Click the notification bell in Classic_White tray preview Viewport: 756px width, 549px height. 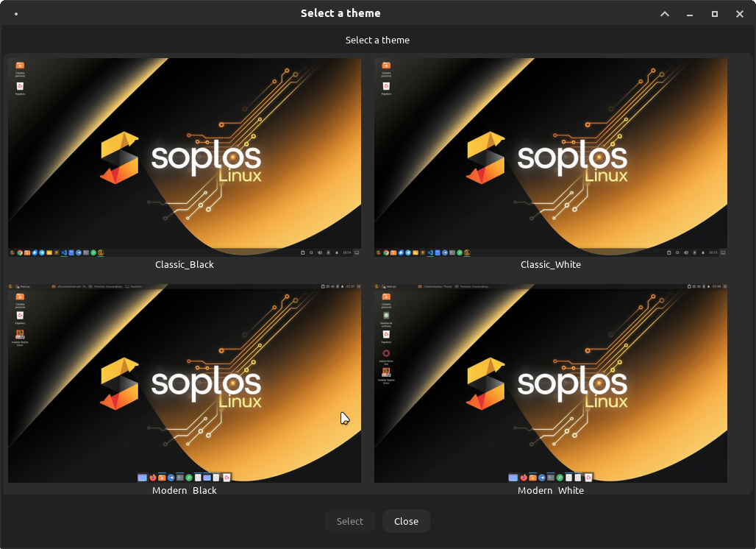[703, 252]
